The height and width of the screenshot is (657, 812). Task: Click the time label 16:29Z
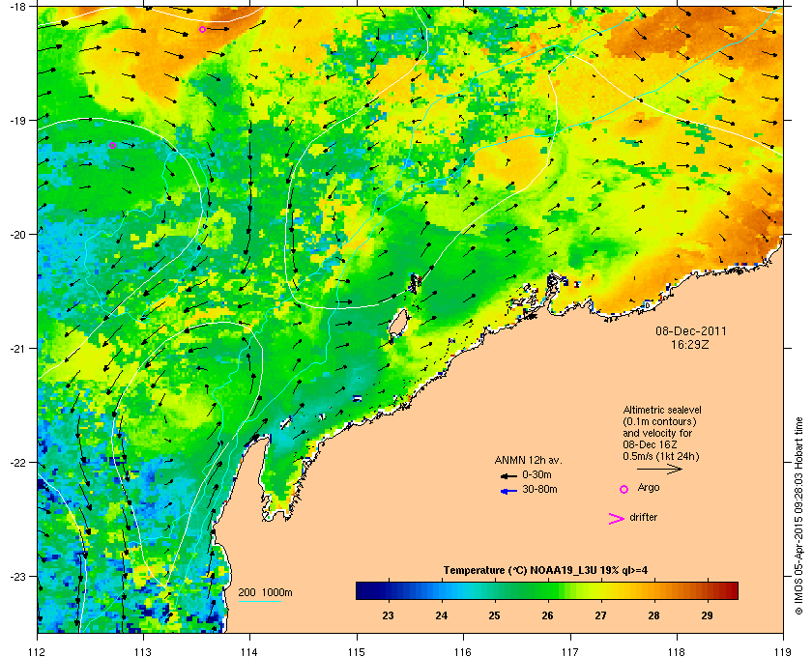coord(690,344)
